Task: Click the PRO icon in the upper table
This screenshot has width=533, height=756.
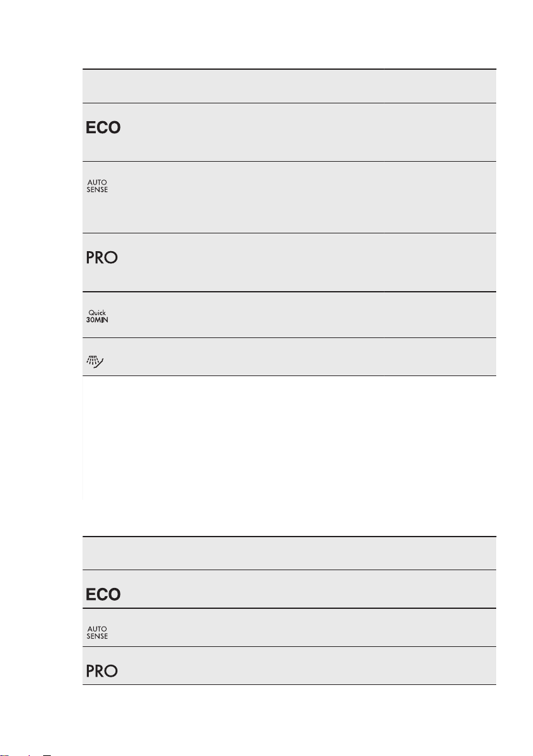Action: click(x=102, y=257)
